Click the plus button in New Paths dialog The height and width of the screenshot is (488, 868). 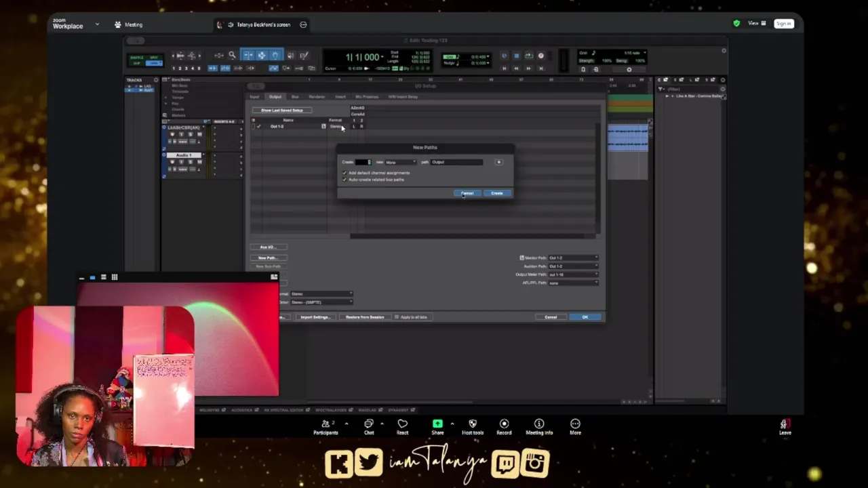coord(498,162)
